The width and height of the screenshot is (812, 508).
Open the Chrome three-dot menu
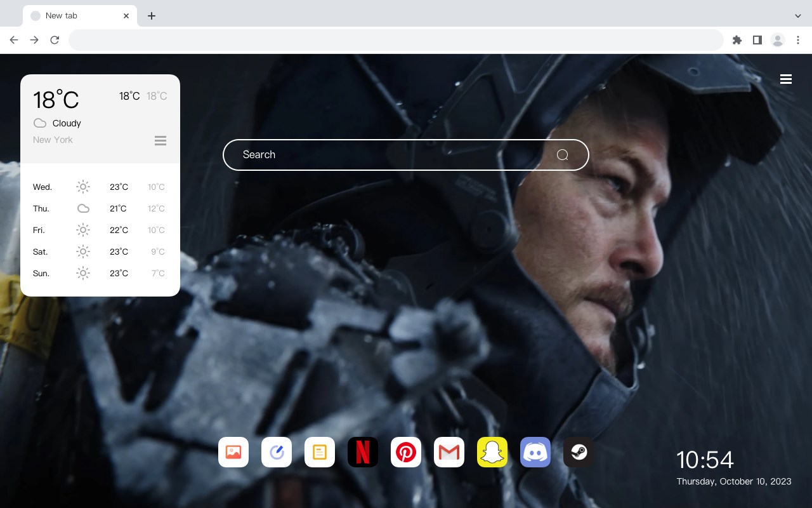798,40
